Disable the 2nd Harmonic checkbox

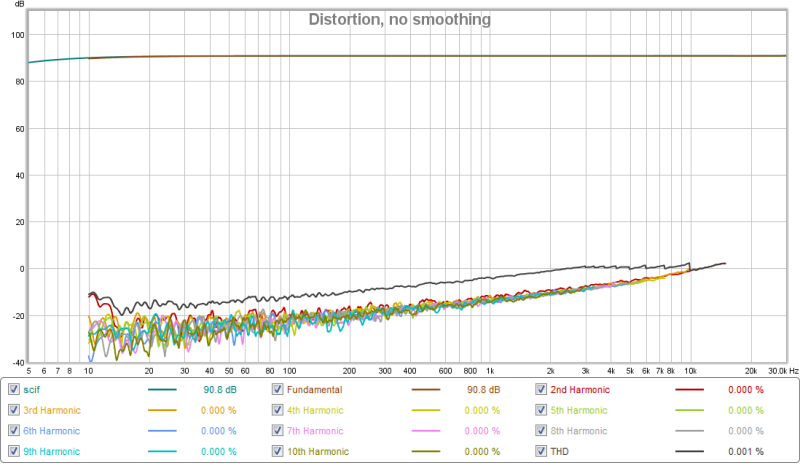click(541, 389)
